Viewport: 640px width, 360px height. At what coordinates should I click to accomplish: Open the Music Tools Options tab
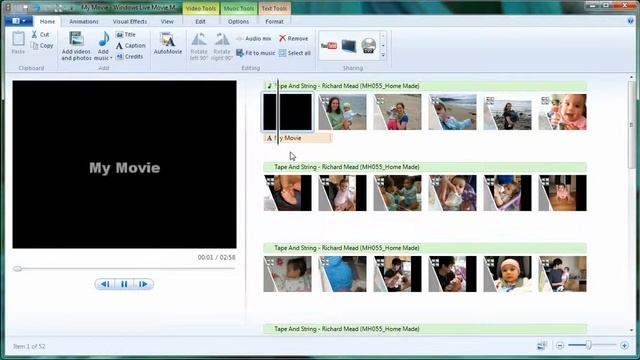[x=238, y=21]
